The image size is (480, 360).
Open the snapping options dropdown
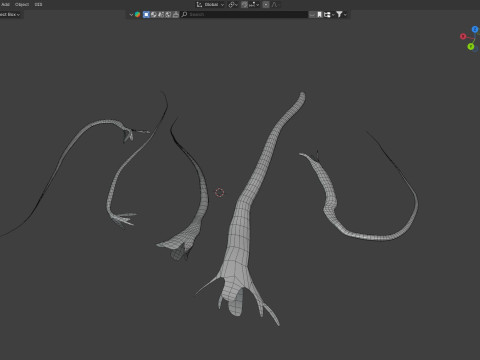point(254,4)
